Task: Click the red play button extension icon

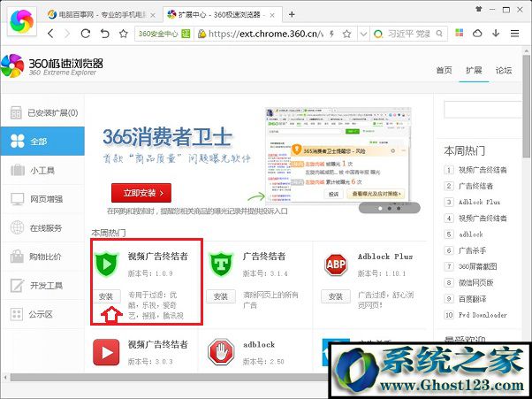Action: tap(106, 352)
